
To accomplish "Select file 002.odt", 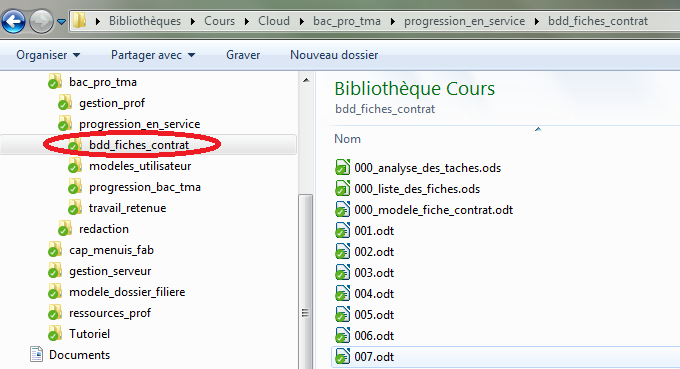I will [x=374, y=252].
